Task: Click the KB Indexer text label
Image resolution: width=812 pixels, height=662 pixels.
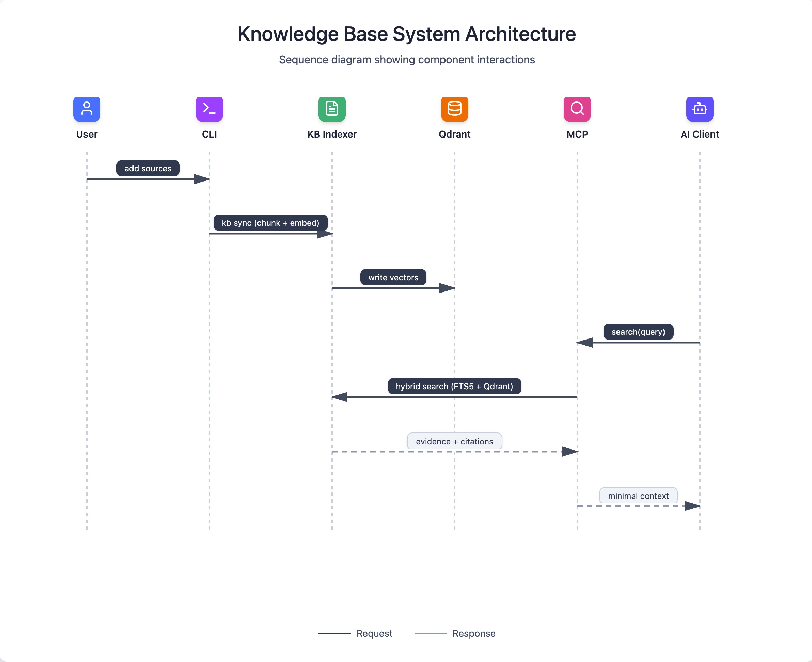Action: [332, 134]
